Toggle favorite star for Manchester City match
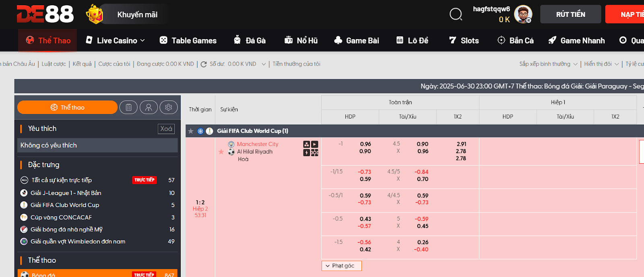 point(221,152)
